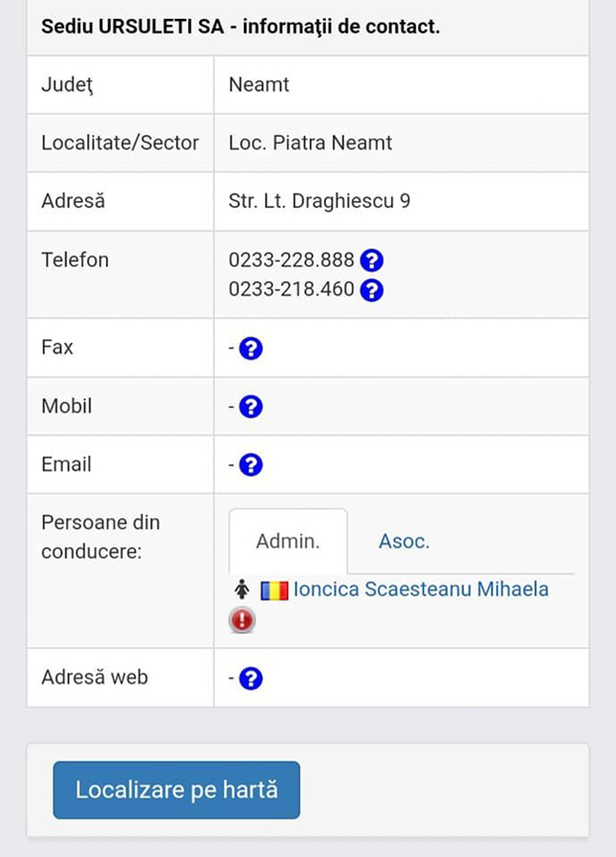Click the red exclamation warning icon
Image resolution: width=616 pixels, height=857 pixels.
[x=241, y=619]
